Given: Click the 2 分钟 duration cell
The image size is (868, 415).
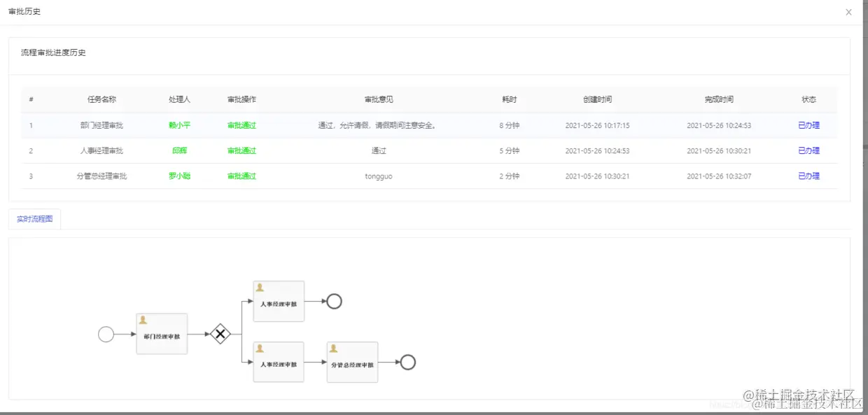Looking at the screenshot, I should point(509,176).
